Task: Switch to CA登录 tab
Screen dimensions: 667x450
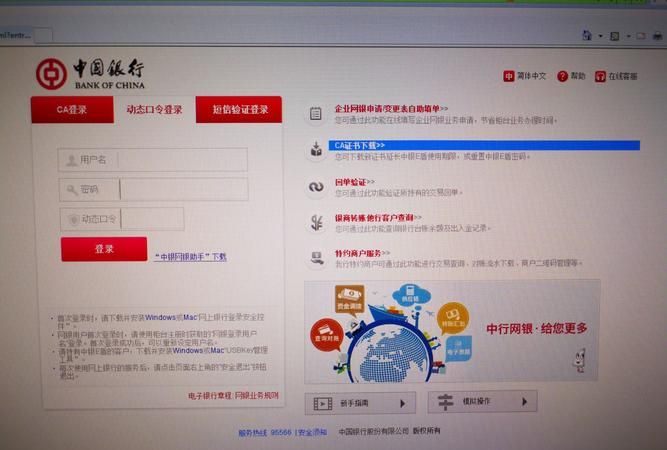Action: 72,110
